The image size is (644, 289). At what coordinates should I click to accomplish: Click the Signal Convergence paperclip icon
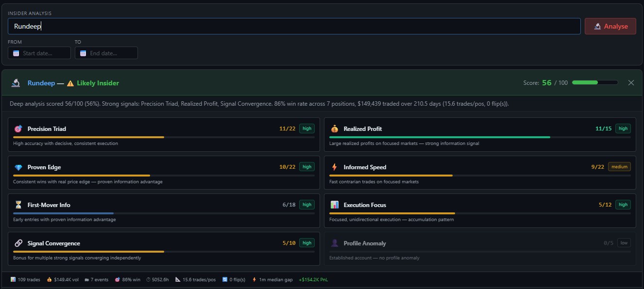pos(18,243)
